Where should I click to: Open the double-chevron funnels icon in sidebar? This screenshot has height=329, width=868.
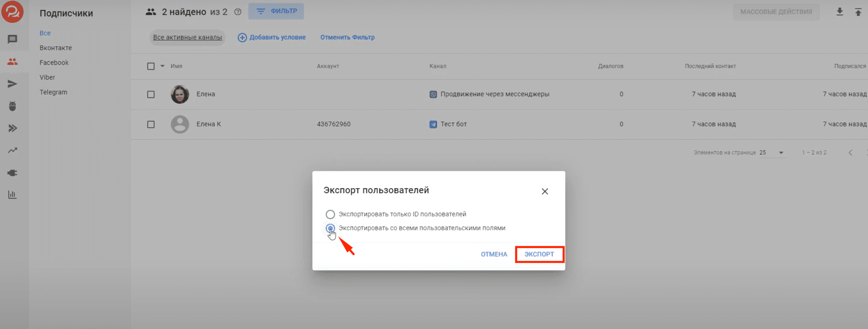12,128
